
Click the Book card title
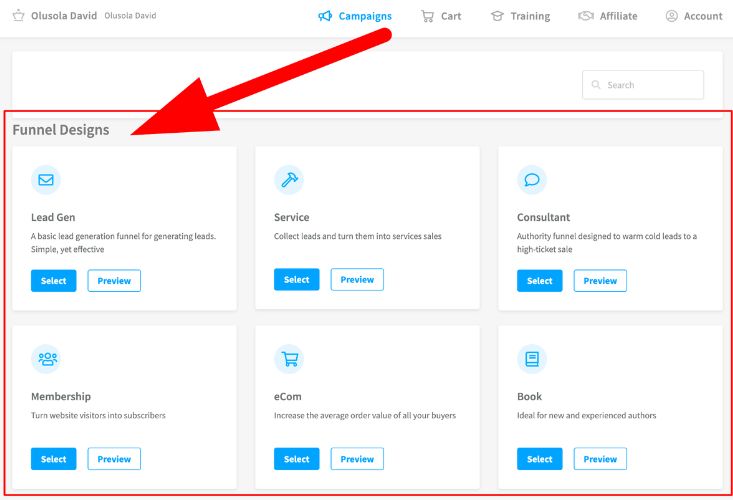[x=529, y=396]
